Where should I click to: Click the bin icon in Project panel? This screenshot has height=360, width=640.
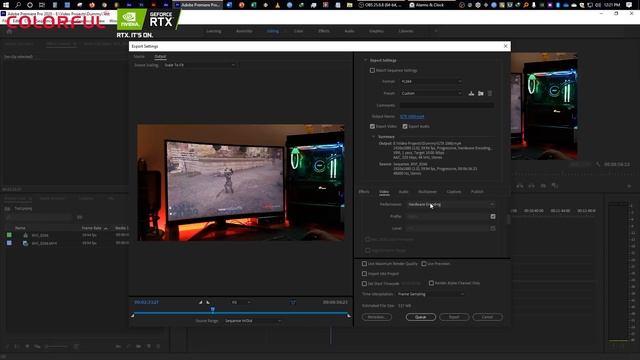coord(7,209)
